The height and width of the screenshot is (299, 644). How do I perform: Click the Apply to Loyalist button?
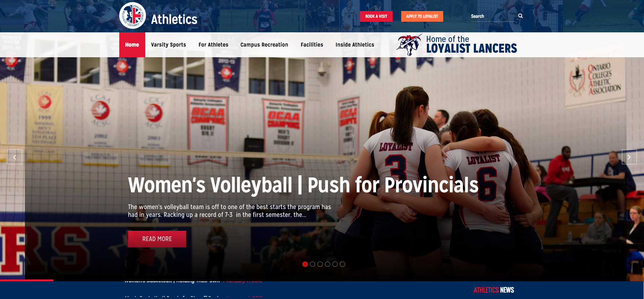(422, 16)
